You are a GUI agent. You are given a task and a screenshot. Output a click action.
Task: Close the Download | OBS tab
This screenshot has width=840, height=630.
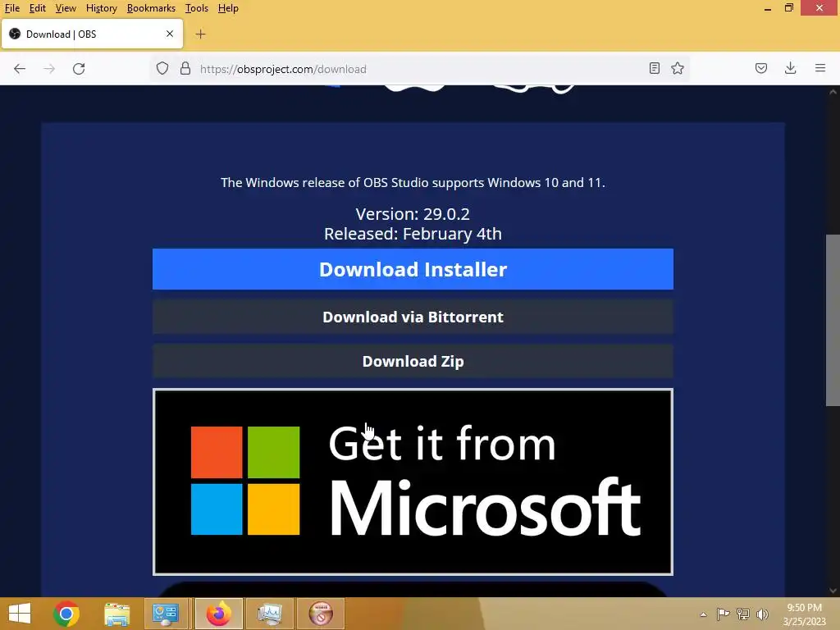coord(170,34)
